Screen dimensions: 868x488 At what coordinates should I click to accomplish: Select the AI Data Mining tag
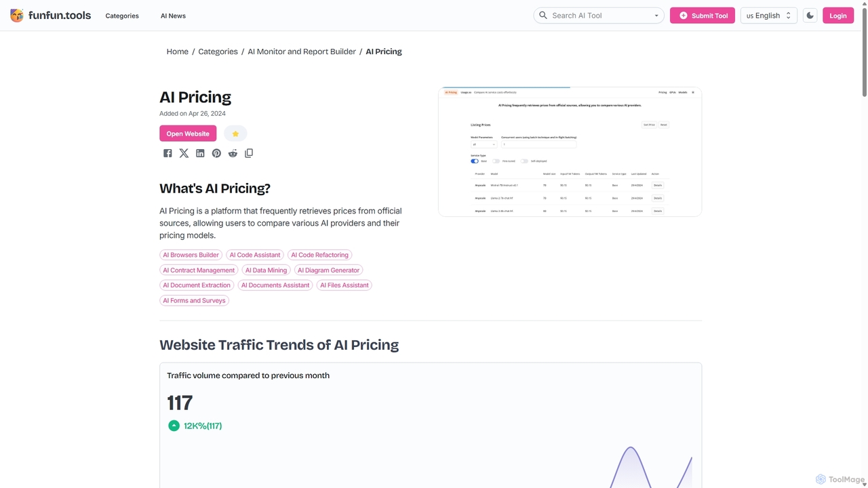click(266, 270)
